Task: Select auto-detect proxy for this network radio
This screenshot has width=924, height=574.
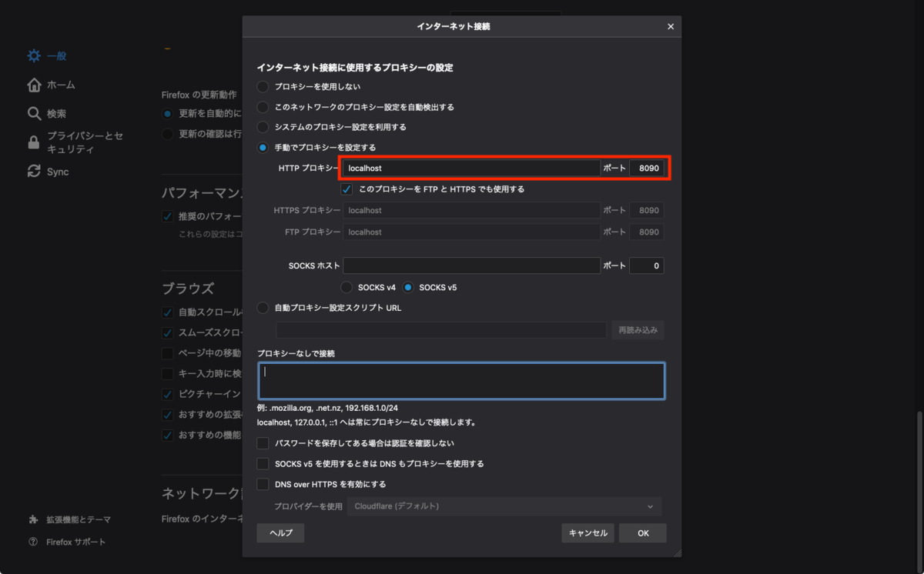Action: (x=263, y=107)
